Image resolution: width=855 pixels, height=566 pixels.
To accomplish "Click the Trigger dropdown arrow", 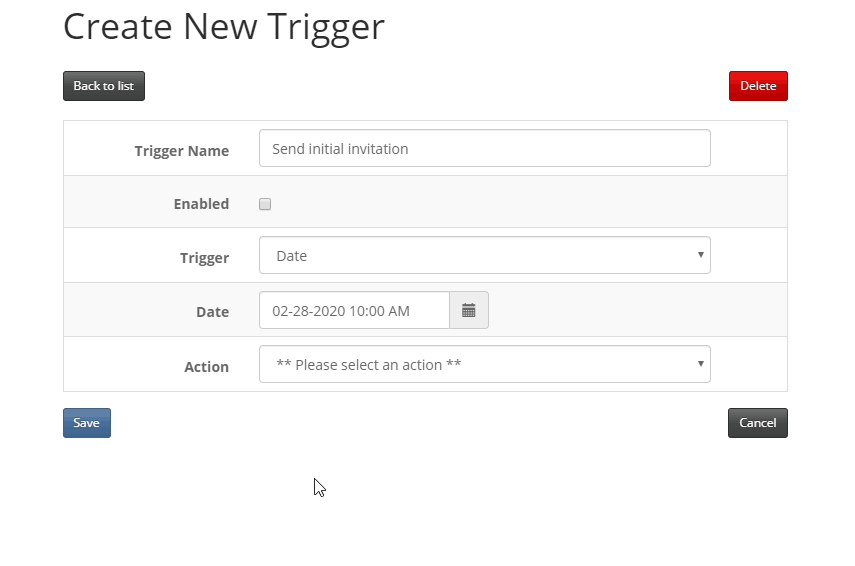I will click(701, 255).
